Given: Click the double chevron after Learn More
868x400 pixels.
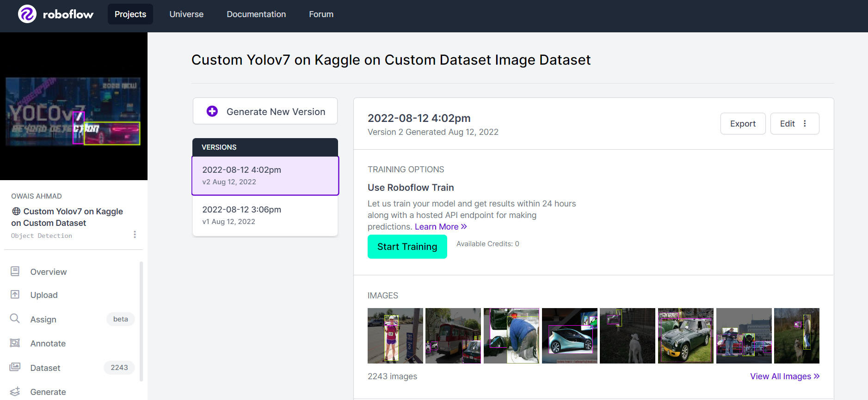Looking at the screenshot, I should [x=464, y=227].
